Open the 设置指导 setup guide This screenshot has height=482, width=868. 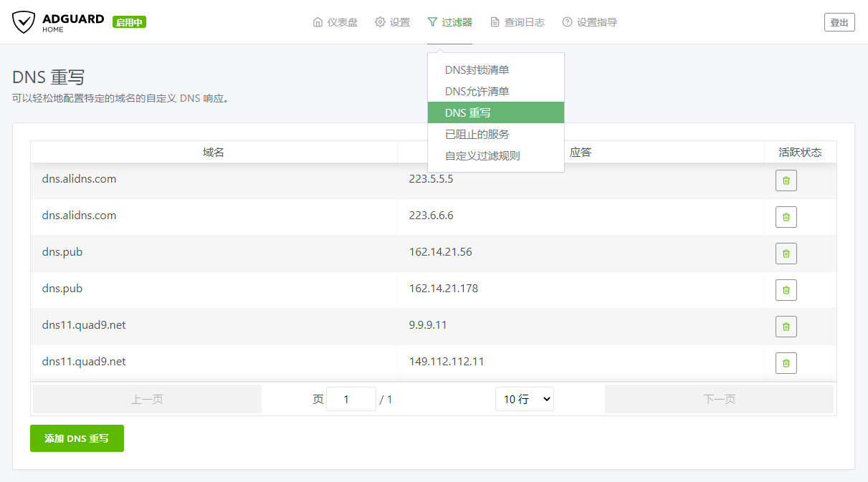click(x=589, y=22)
